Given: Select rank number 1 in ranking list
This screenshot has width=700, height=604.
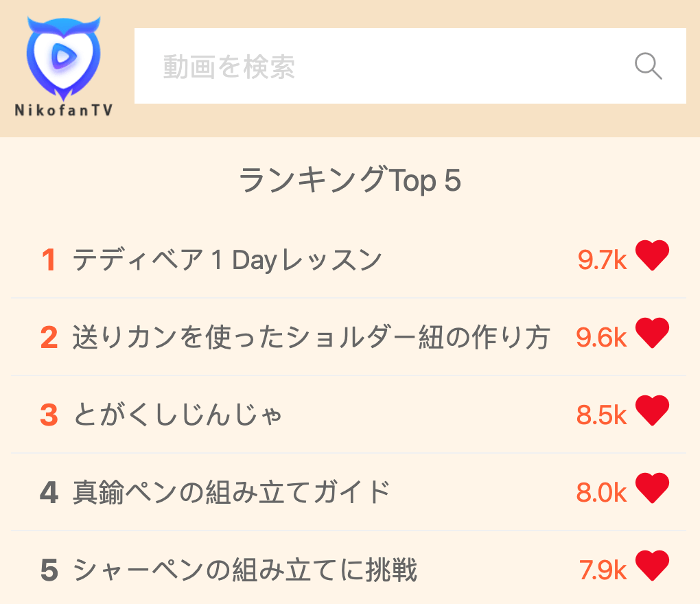Looking at the screenshot, I should (x=49, y=260).
